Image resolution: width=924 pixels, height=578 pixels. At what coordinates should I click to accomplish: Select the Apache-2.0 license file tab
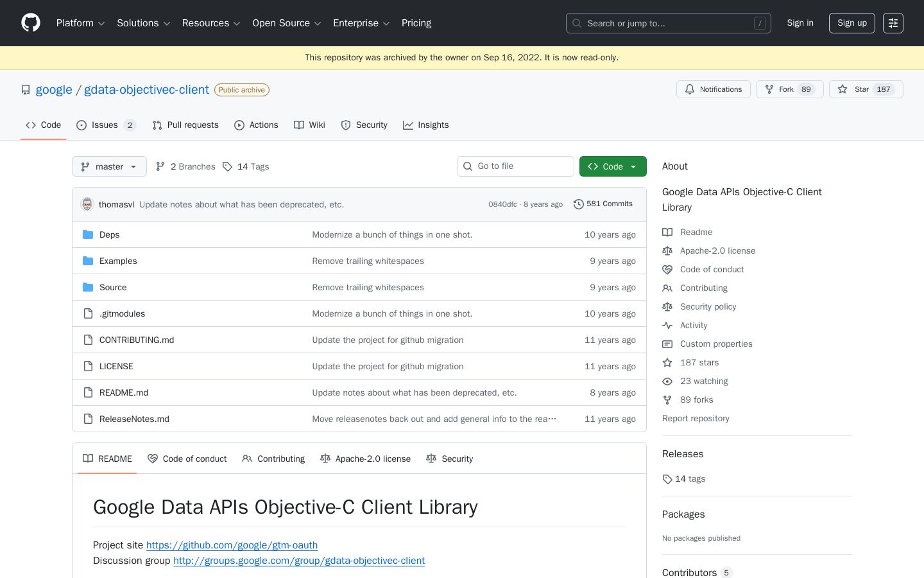click(365, 459)
